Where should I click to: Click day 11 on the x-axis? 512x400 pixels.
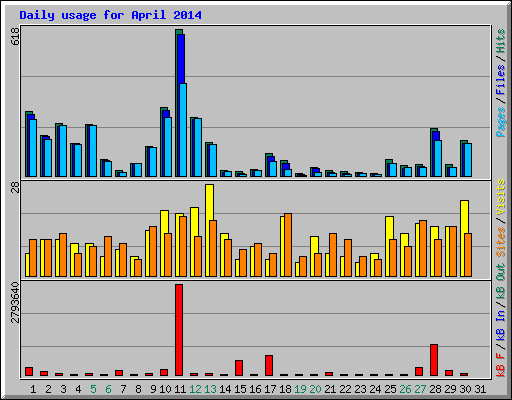click(180, 389)
